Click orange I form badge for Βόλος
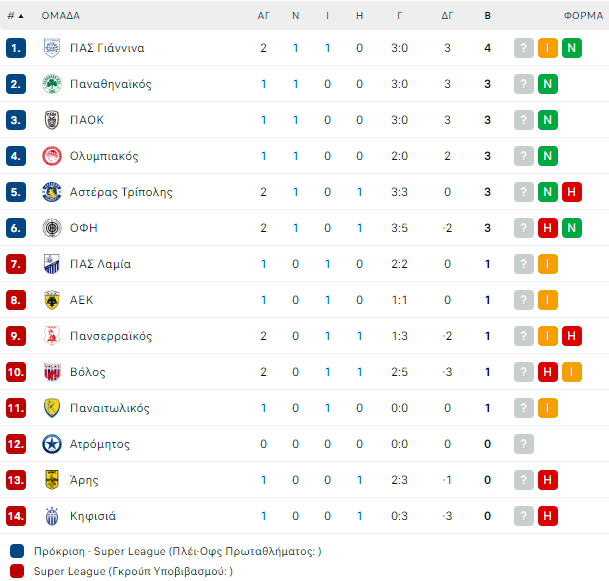Image resolution: width=609 pixels, height=581 pixels. point(572,372)
